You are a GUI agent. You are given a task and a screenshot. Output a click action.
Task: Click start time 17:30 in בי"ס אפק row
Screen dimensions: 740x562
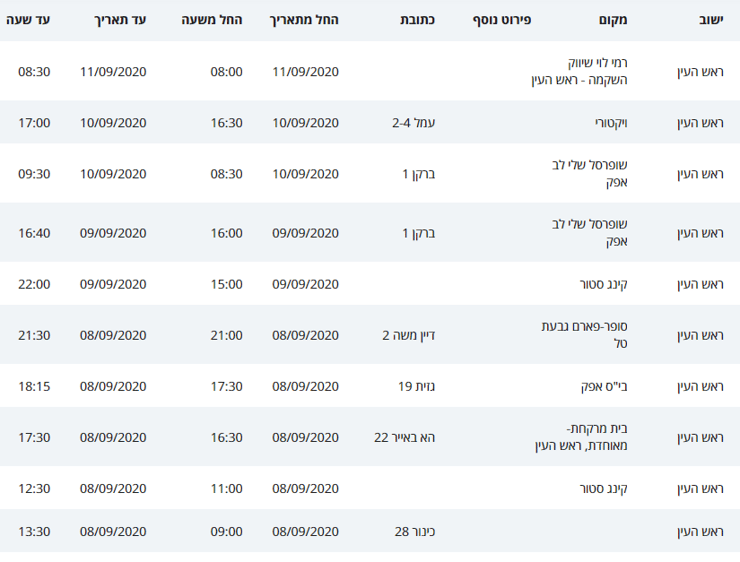[x=226, y=386]
